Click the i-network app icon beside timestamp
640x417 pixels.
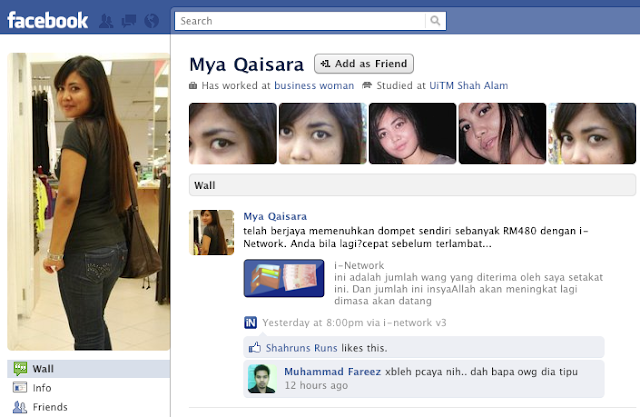point(250,322)
